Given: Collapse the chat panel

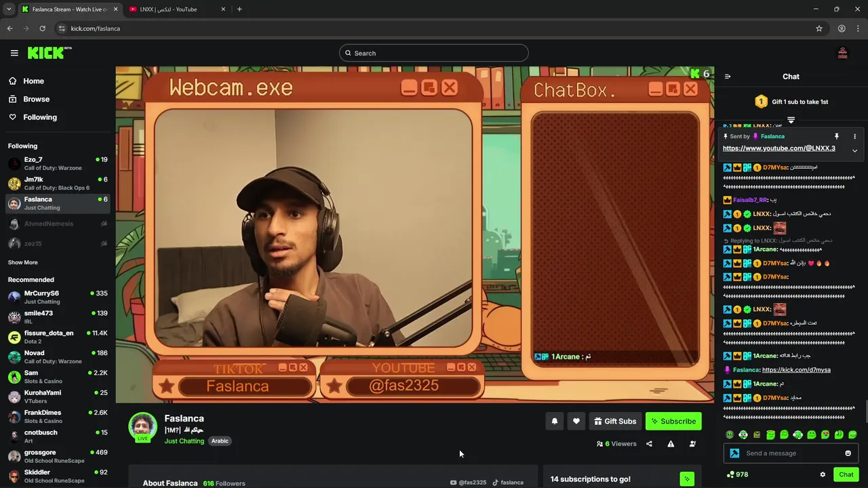Looking at the screenshot, I should [x=728, y=77].
